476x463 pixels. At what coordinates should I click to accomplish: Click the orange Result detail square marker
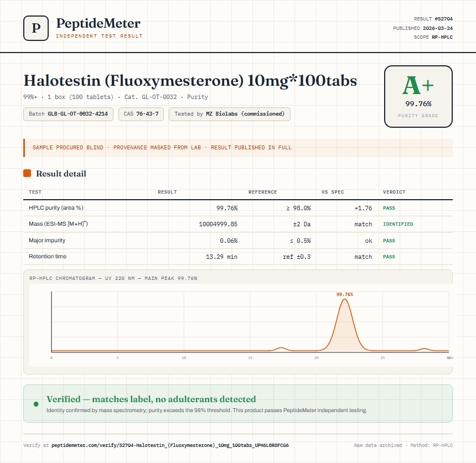27,173
